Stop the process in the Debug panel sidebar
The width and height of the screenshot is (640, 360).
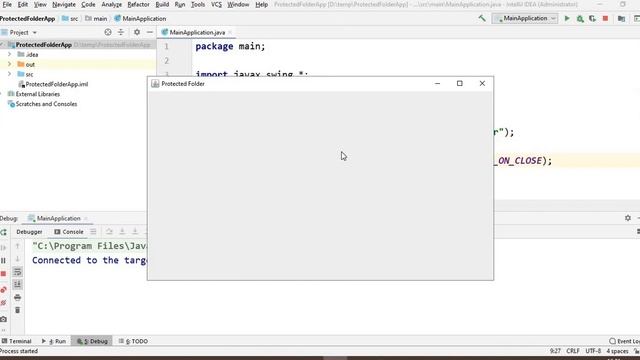pos(4,274)
